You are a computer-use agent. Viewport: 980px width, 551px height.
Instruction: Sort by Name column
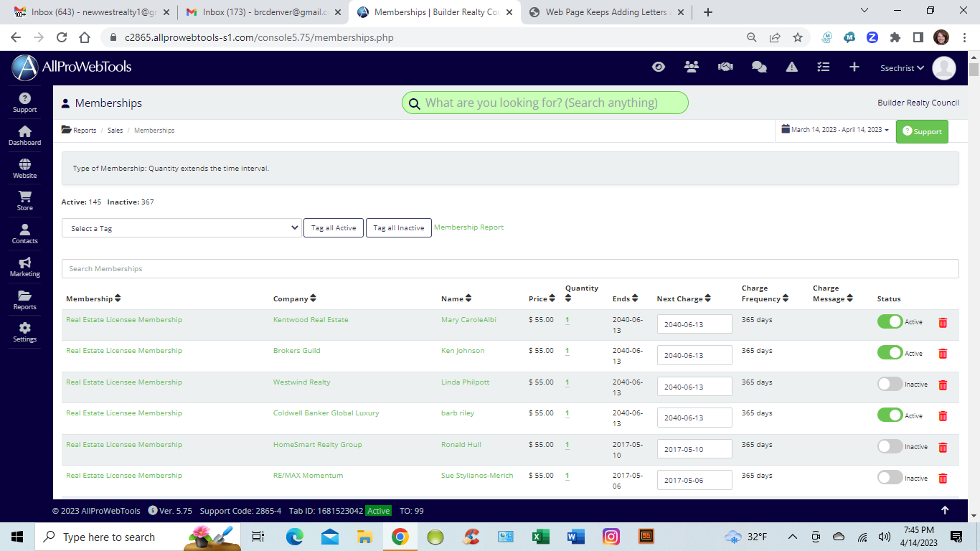456,298
